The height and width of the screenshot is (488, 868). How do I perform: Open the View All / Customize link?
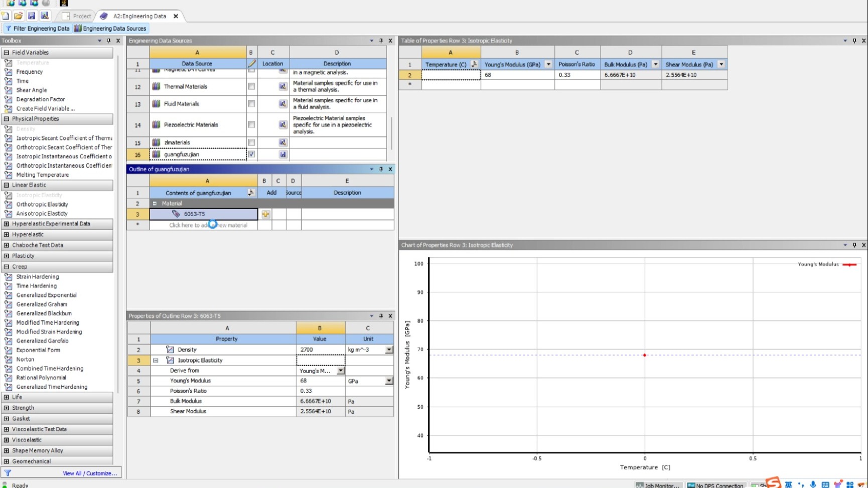coord(90,473)
